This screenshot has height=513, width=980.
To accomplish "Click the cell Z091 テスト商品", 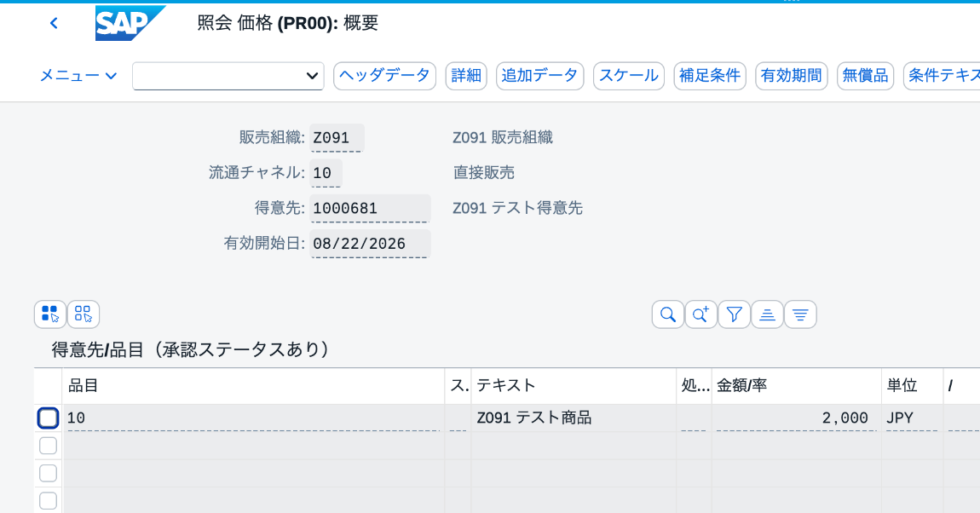I will tap(574, 418).
